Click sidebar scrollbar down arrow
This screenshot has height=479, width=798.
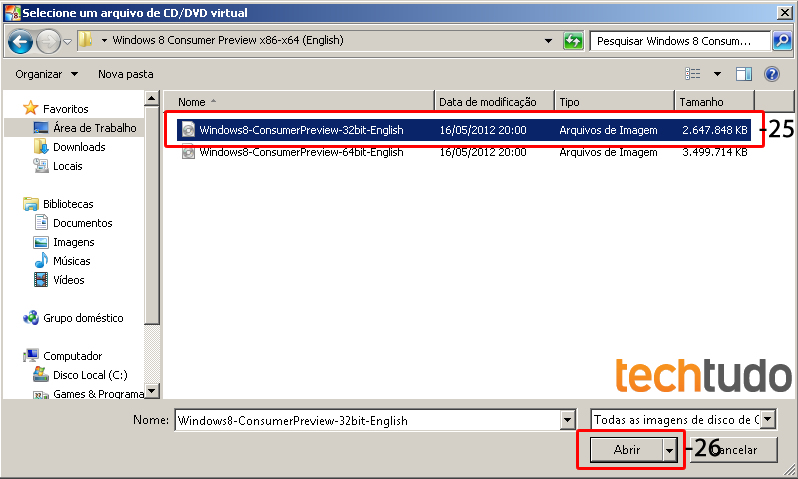[x=152, y=391]
